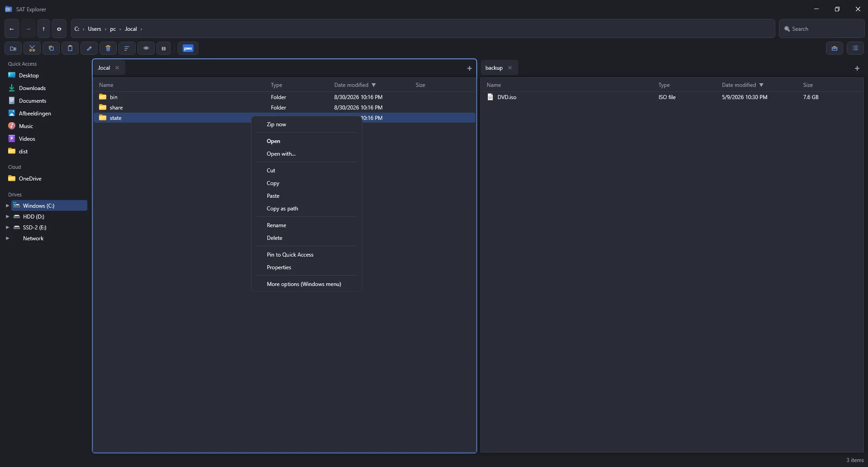This screenshot has height=467, width=868.
Task: Expand the Windows (C:) drive tree
Action: 7,206
